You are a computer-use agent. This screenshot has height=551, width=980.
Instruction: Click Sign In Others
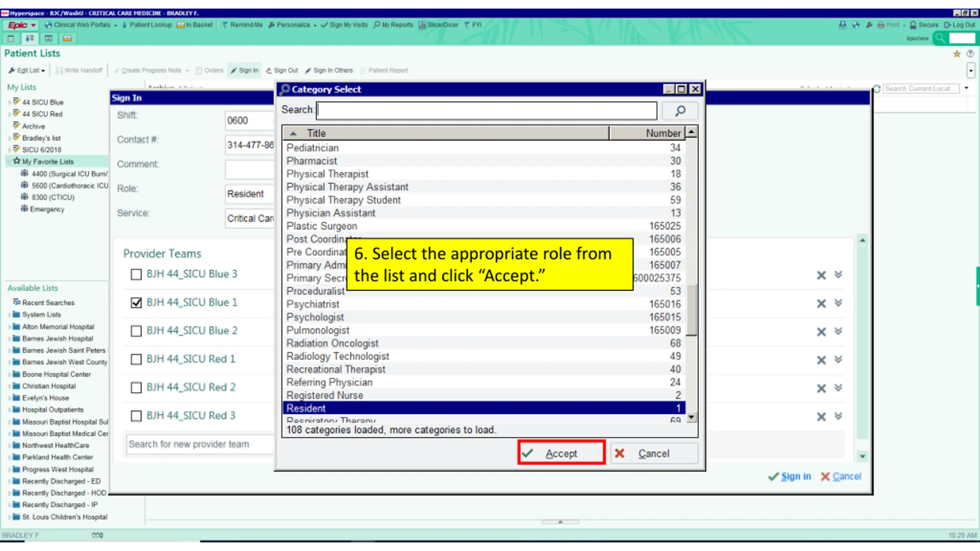[329, 70]
